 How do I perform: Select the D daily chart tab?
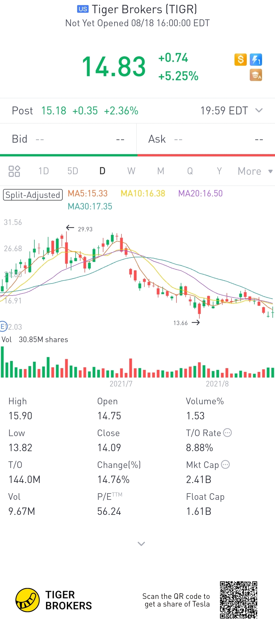102,171
